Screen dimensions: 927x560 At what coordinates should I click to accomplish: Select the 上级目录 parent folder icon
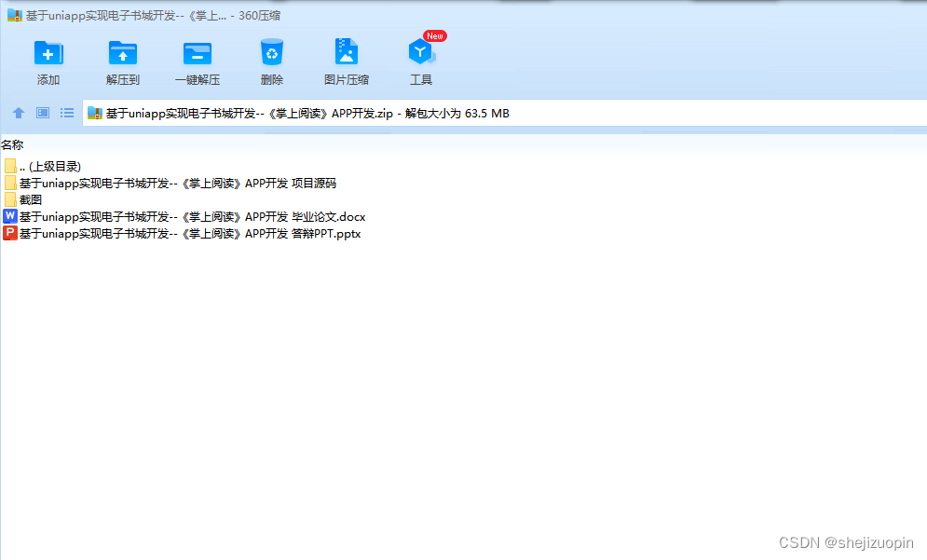click(x=10, y=166)
